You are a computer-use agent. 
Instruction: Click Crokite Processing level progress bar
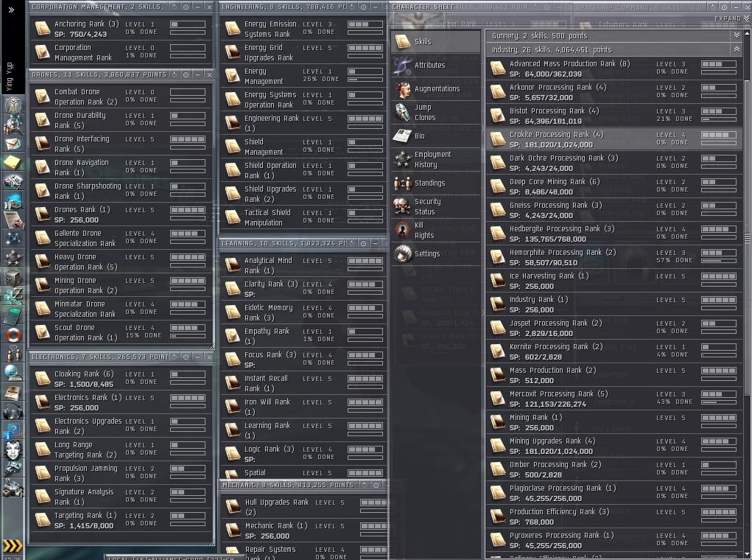click(x=718, y=135)
